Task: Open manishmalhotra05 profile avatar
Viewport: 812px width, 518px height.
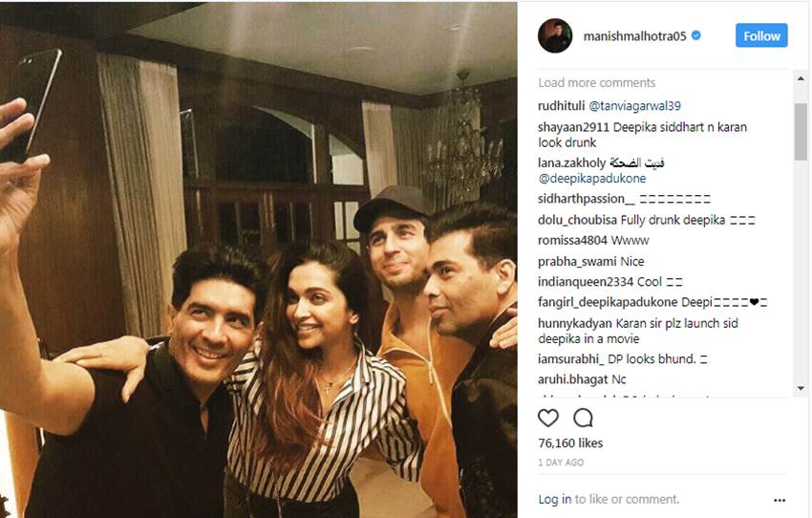Action: coord(555,35)
